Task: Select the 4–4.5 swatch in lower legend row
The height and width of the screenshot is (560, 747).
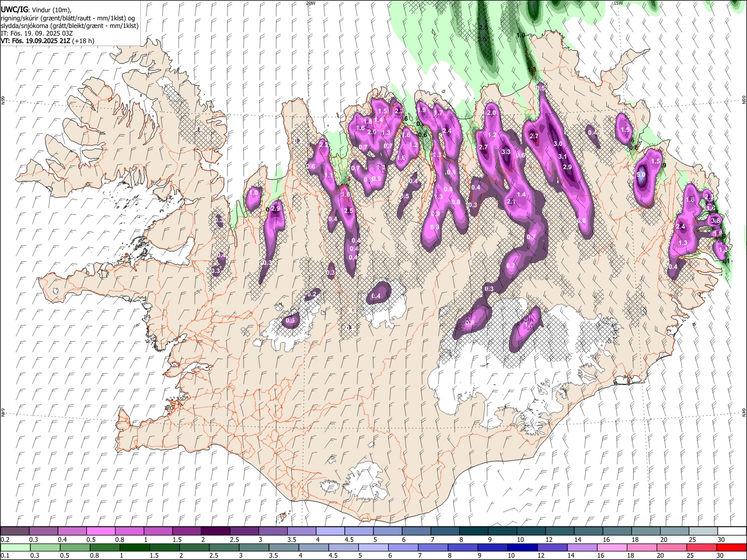Action: pyautogui.click(x=313, y=547)
